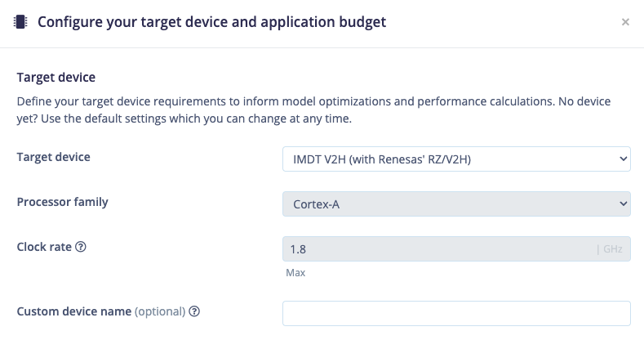The image size is (644, 340).
Task: Click the chevron arrow of the Processor family selector
Action: click(x=623, y=204)
